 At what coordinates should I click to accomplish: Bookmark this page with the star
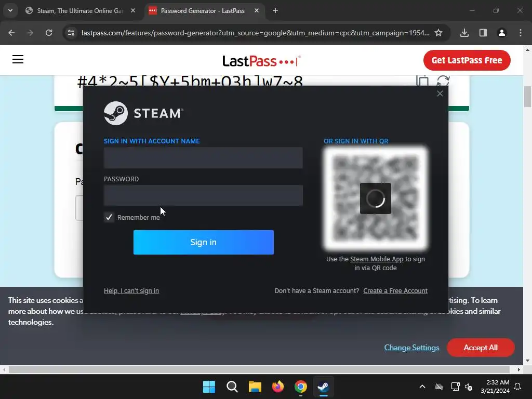point(438,33)
